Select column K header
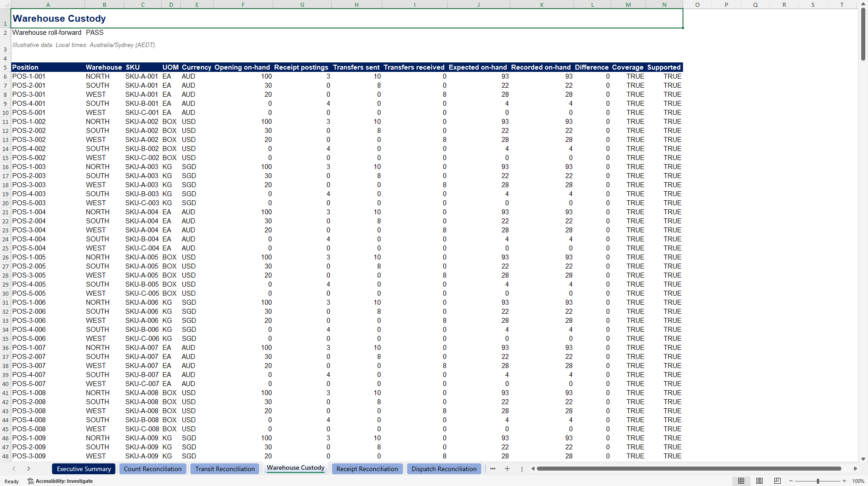The image size is (868, 486). [542, 5]
